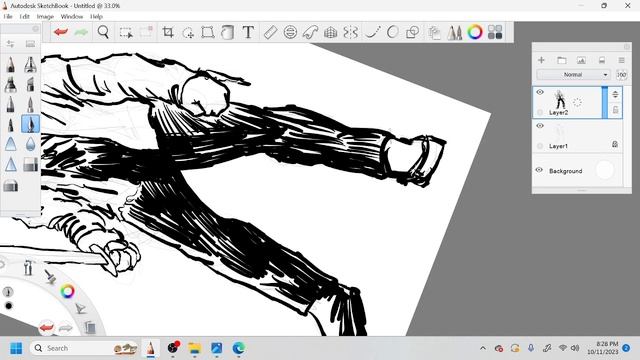Toggle the Symmetry tool
The height and width of the screenshot is (360, 640).
[x=350, y=32]
